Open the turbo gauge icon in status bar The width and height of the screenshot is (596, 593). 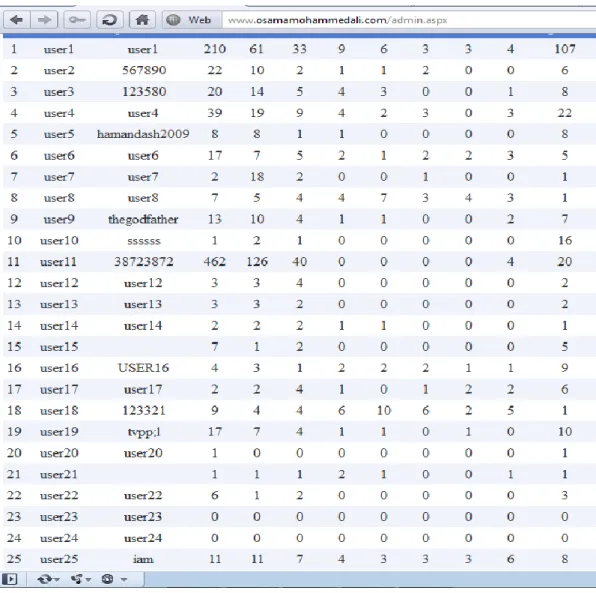click(x=108, y=579)
